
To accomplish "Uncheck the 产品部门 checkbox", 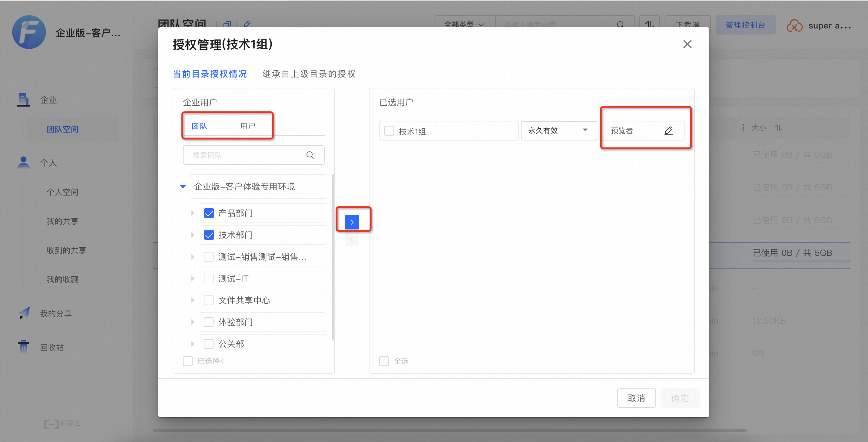I will click(209, 213).
